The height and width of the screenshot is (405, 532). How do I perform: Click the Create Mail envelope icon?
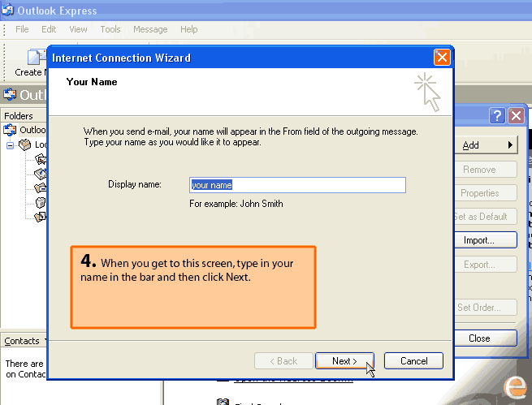point(35,58)
